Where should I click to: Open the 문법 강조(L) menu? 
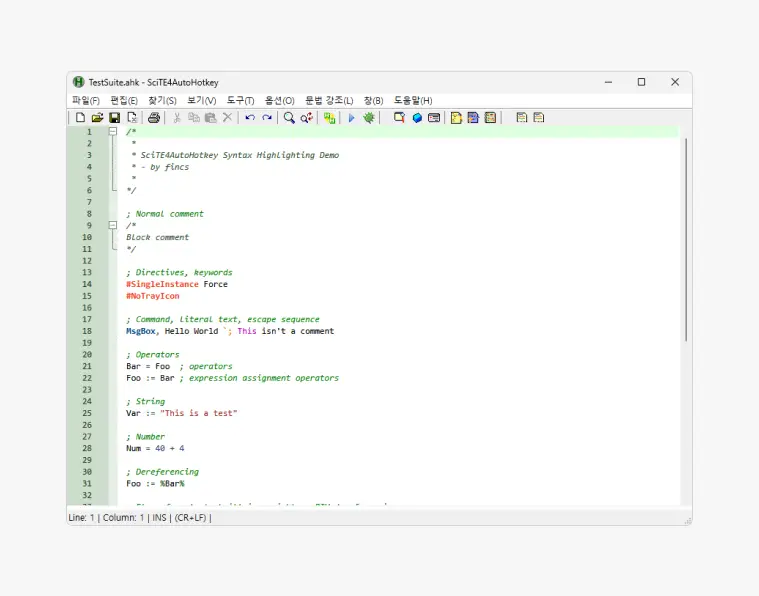329,101
